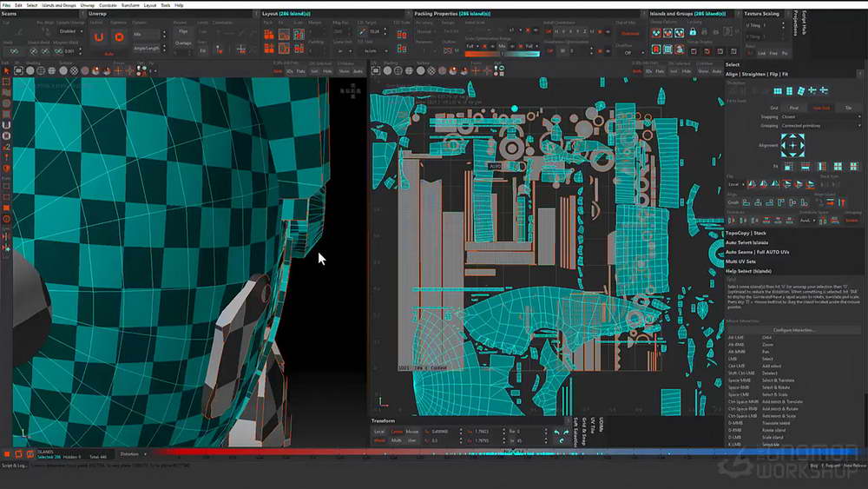The image size is (868, 489).
Task: Click the Link button in Texture Scaling
Action: click(x=762, y=53)
